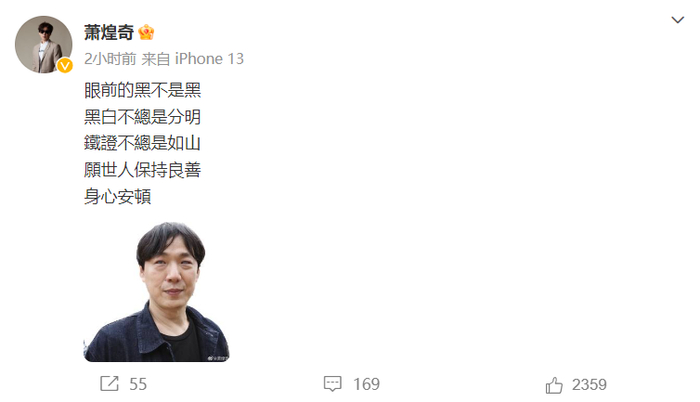Click the like count 2359
Image resolution: width=700 pixels, height=402 pixels.
point(589,385)
